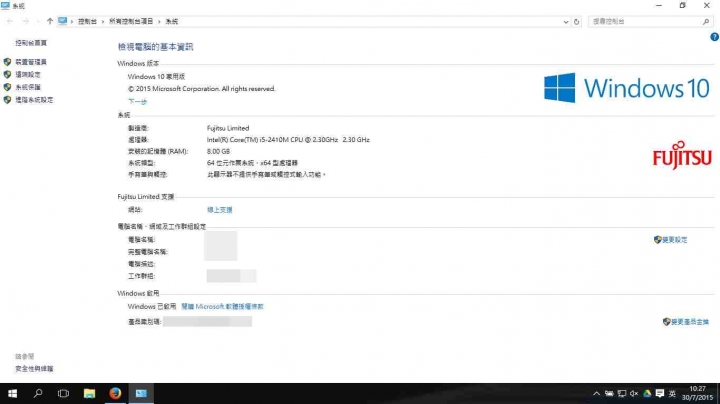Click the shield icon beside System protection
This screenshot has height=404, width=720.
7,87
